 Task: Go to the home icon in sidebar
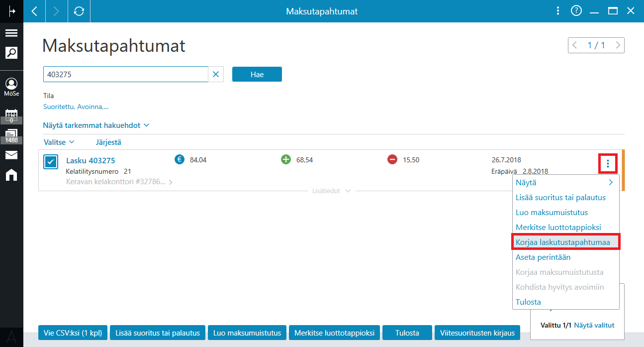11,175
